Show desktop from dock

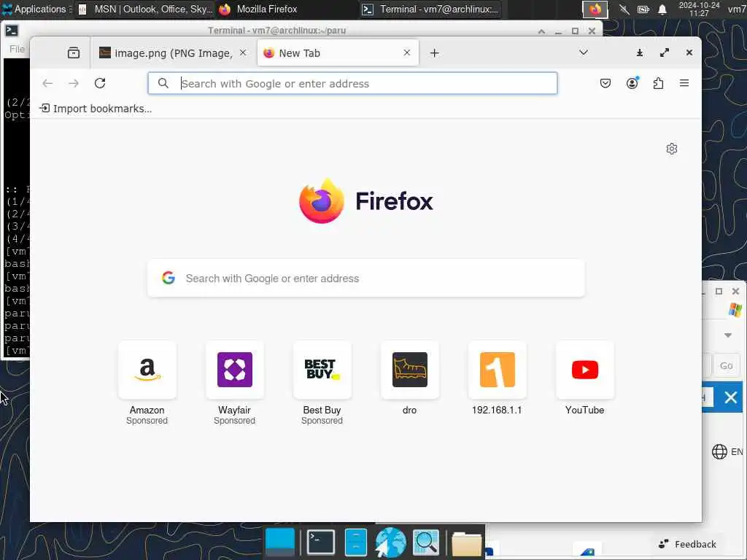click(280, 542)
